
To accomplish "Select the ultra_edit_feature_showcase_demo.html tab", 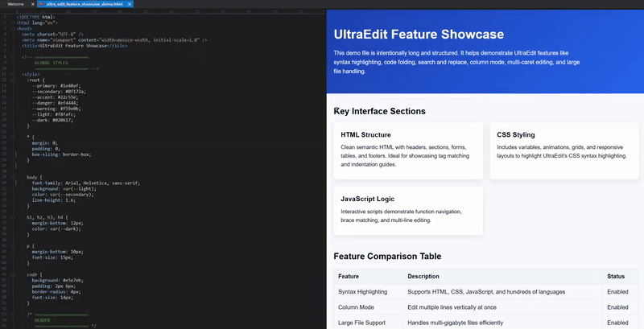I will point(85,4).
